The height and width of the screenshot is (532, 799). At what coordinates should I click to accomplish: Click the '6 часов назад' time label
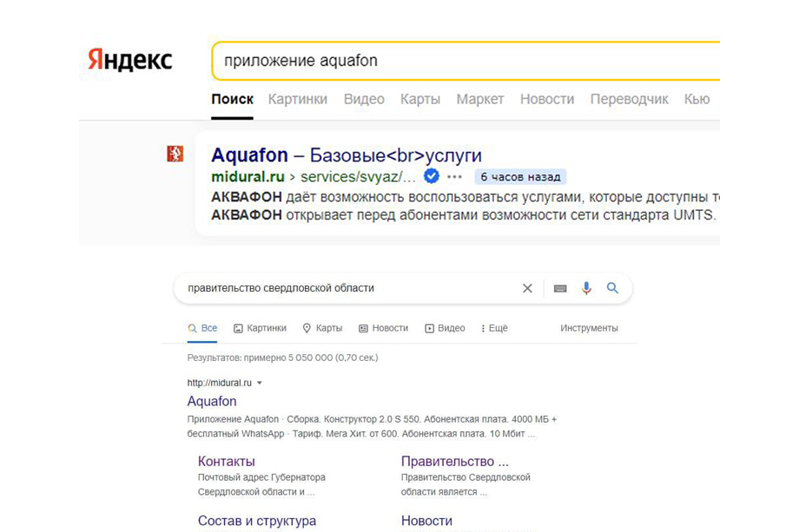coord(520,177)
